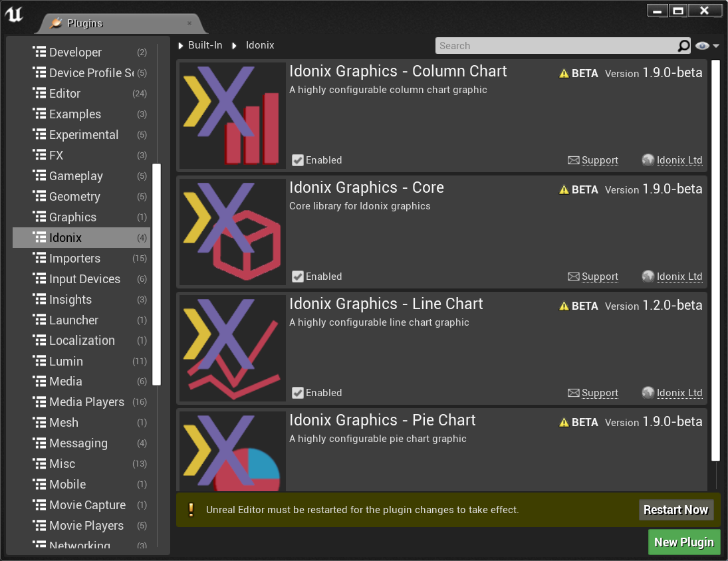Click the Idonix breadcrumb

coord(260,45)
